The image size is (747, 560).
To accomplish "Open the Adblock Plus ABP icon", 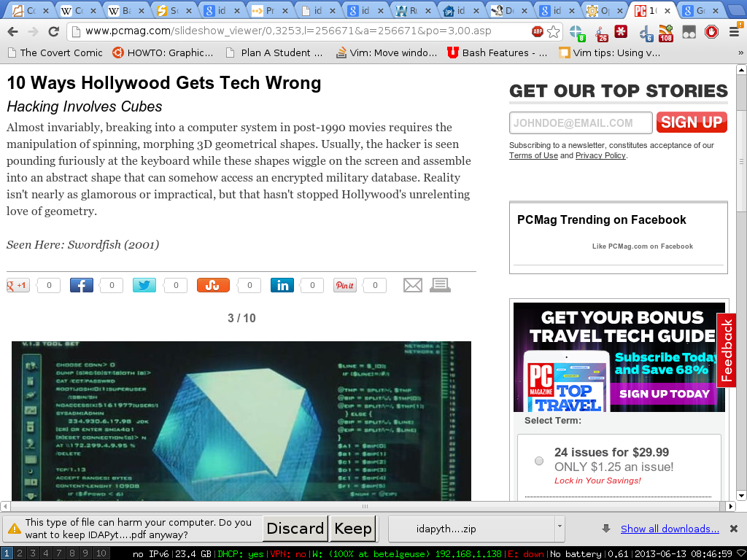I will [538, 31].
